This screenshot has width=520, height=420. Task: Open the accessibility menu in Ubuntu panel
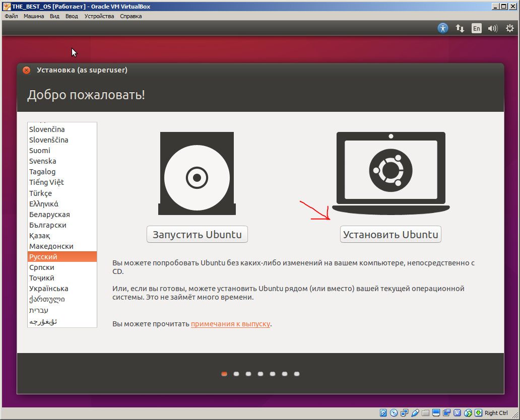point(443,28)
